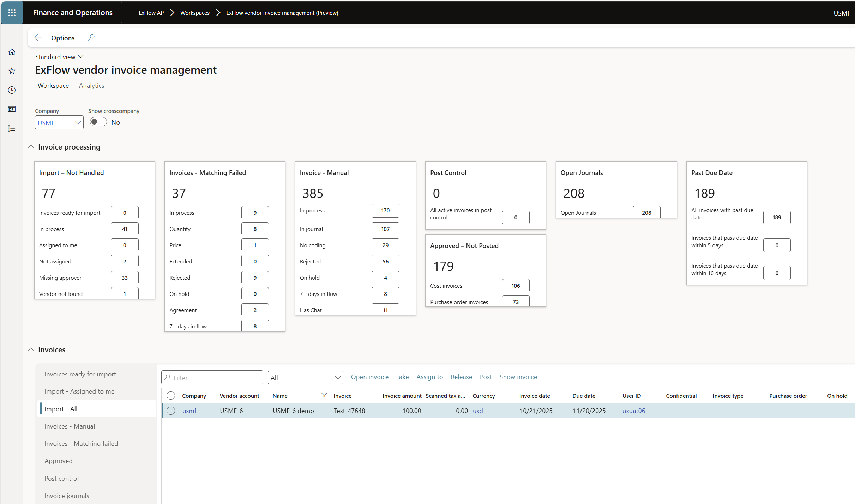This screenshot has height=504, width=855.
Task: Open Recent clock icon in sidebar
Action: click(12, 90)
